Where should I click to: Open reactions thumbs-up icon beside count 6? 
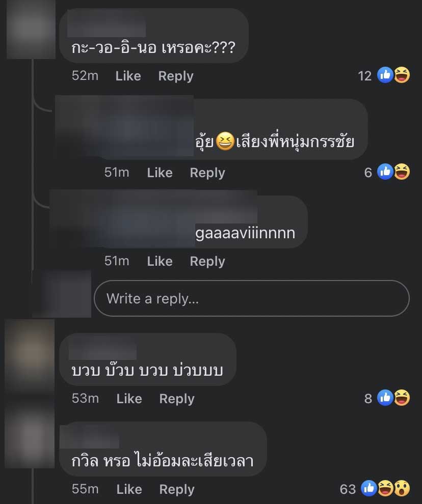[385, 172]
